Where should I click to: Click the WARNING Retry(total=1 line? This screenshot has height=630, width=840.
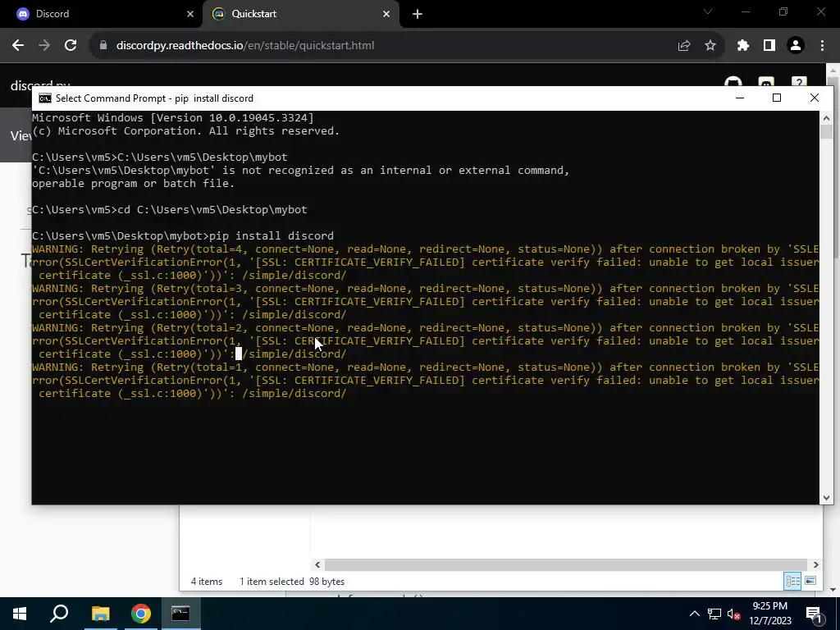426,367
